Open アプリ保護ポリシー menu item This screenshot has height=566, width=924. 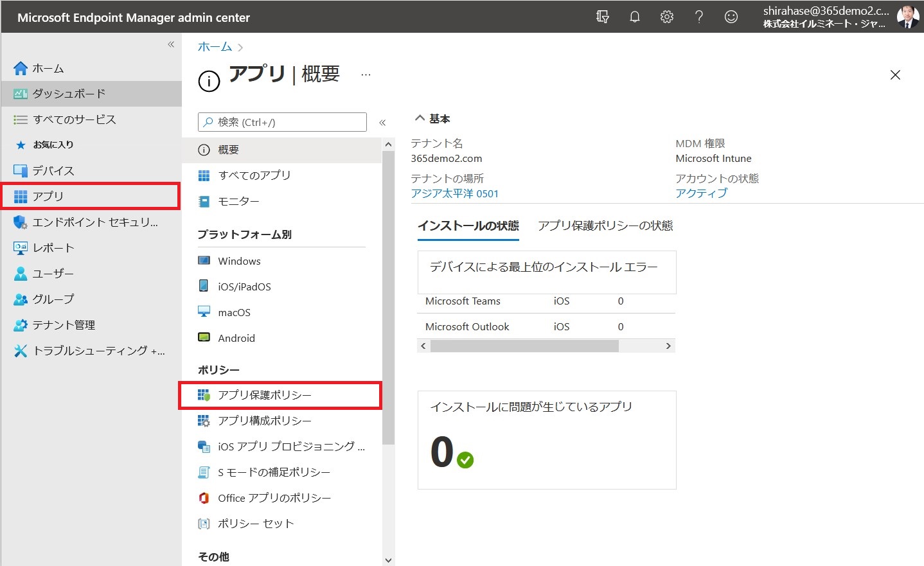(x=280, y=395)
